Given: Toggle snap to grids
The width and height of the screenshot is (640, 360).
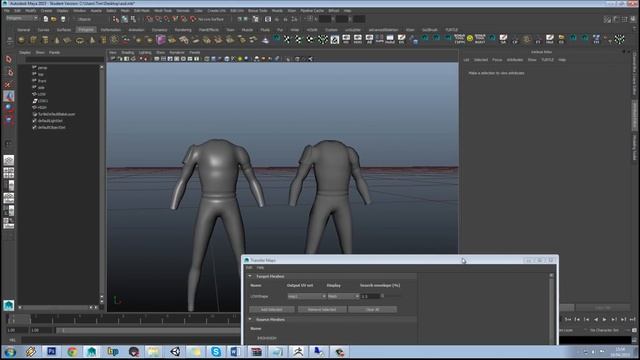Looking at the screenshot, I should [150, 19].
